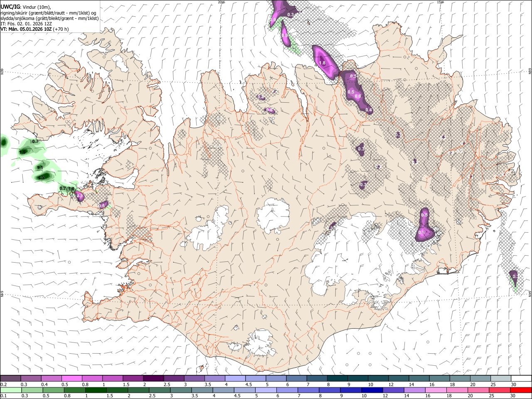Click the 15W longitude label at top
The image size is (532, 399).
[x=441, y=2]
